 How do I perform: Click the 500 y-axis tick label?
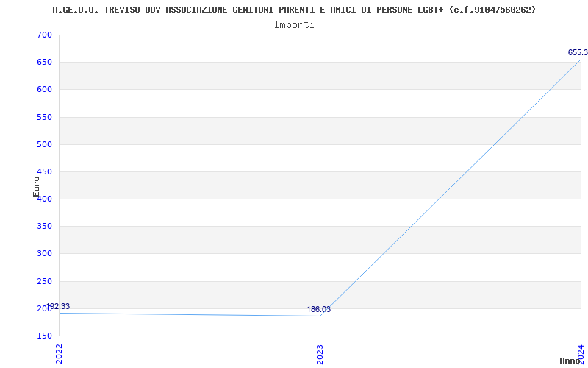coord(44,144)
